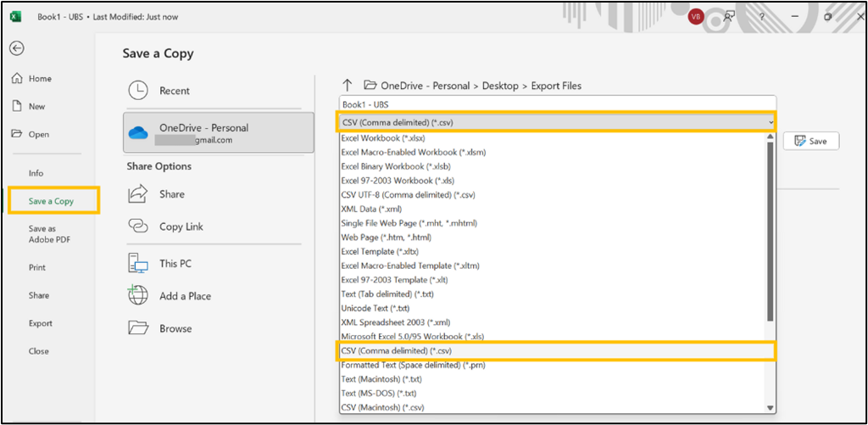Choose Text (Tab delimited) (*.txt)
The width and height of the screenshot is (868, 425).
point(553,294)
